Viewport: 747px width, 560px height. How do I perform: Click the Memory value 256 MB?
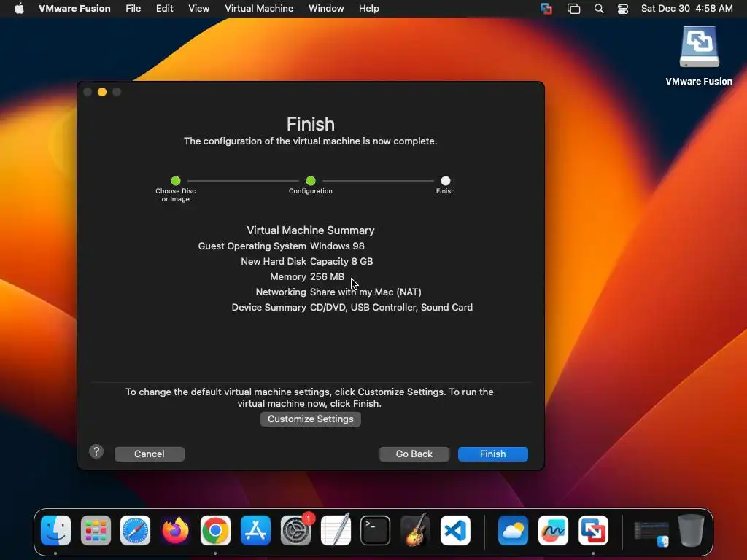point(327,276)
